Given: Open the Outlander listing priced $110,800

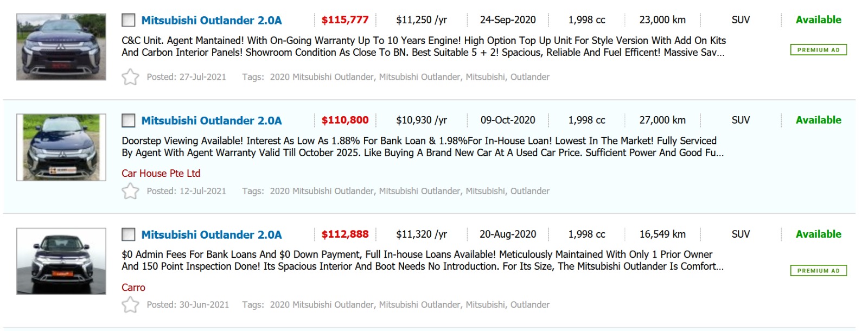Looking at the screenshot, I should 212,120.
